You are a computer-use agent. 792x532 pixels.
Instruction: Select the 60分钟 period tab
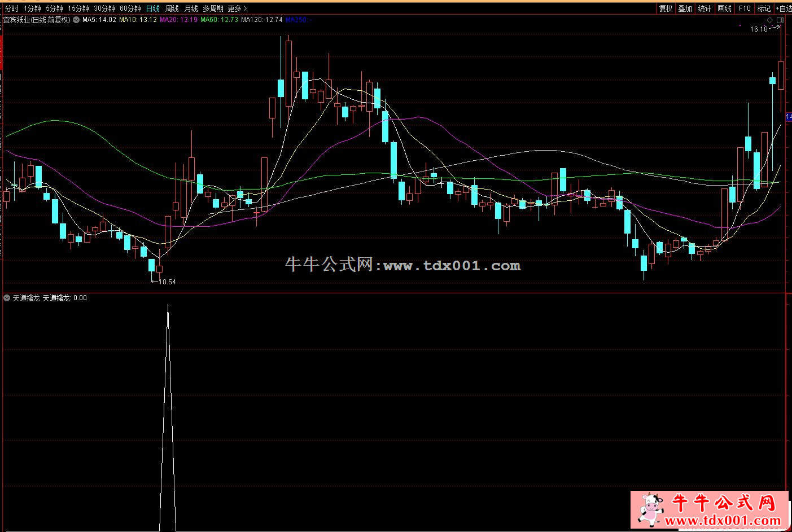click(130, 8)
